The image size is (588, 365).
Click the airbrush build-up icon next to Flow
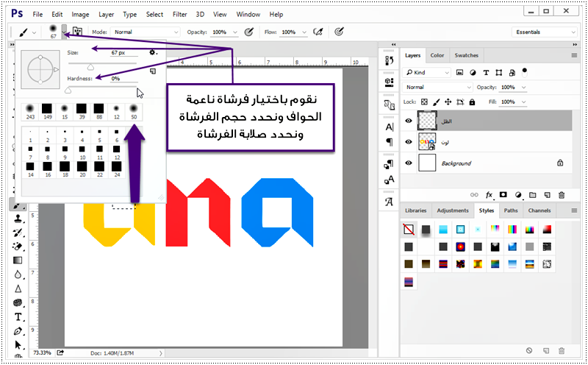(x=318, y=32)
